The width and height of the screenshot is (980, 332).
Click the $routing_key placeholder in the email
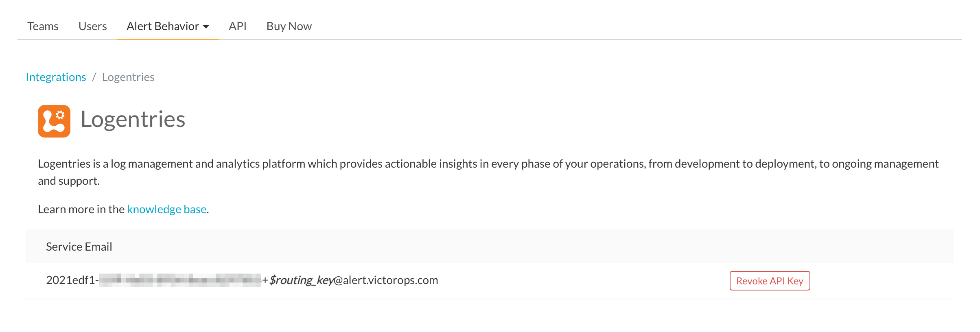(x=300, y=280)
